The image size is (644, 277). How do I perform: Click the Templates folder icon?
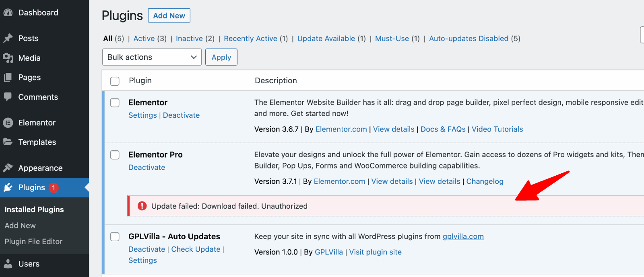point(8,142)
